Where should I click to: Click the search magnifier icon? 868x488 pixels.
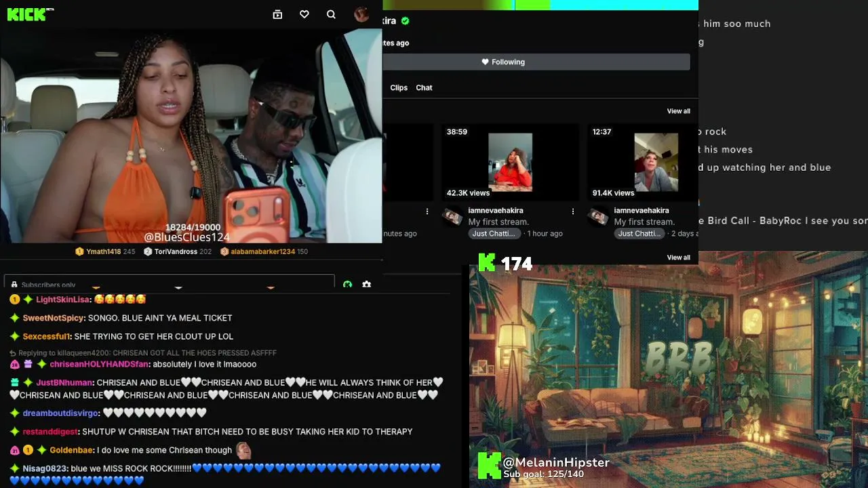331,14
